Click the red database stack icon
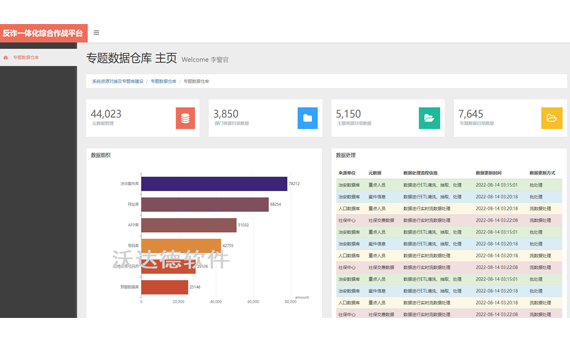Viewport: 570px width, 360px height. point(185,118)
